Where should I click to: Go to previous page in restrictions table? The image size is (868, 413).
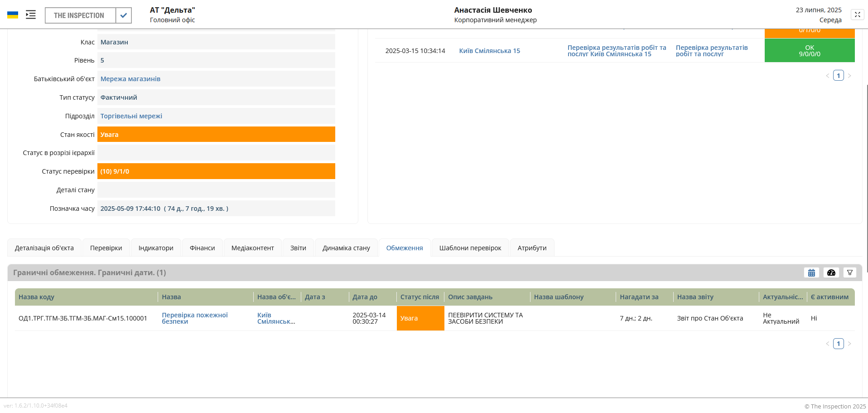(x=828, y=344)
